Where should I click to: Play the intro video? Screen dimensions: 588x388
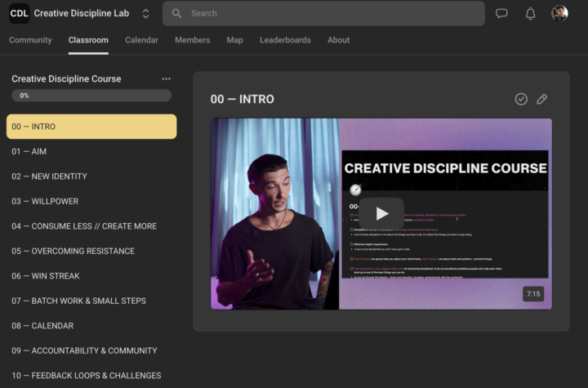[x=381, y=213]
